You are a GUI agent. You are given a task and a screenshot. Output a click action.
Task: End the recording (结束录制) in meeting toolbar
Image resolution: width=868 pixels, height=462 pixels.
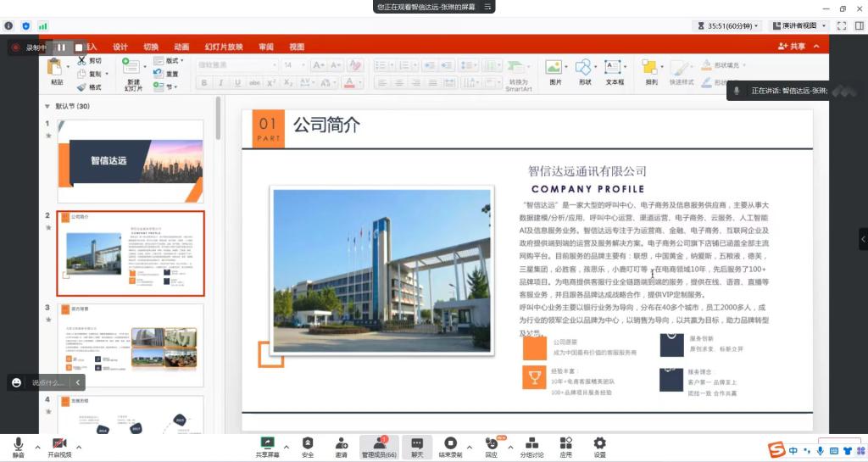(451, 447)
